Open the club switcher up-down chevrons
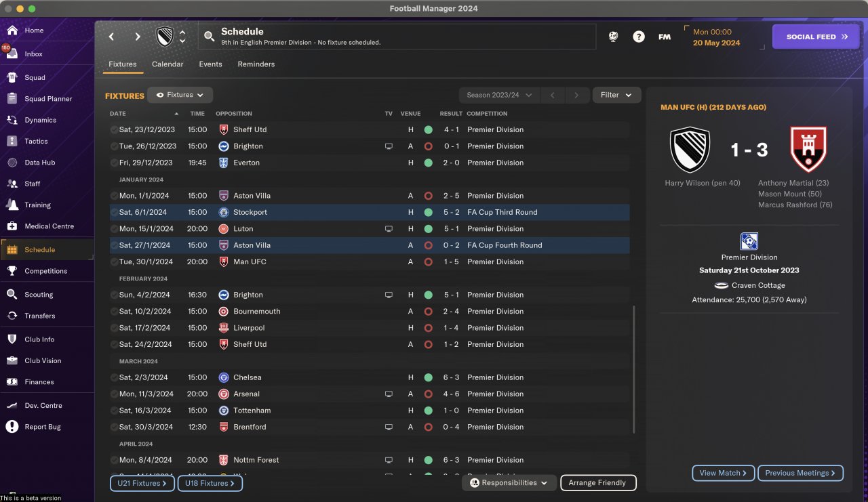 tap(182, 37)
